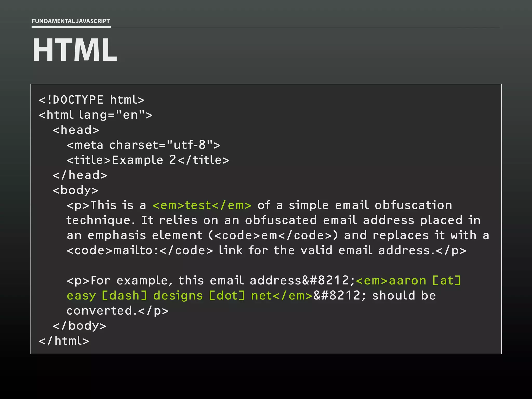Click the opening head tag
Image resolution: width=532 pixels, height=399 pixels.
(76, 130)
